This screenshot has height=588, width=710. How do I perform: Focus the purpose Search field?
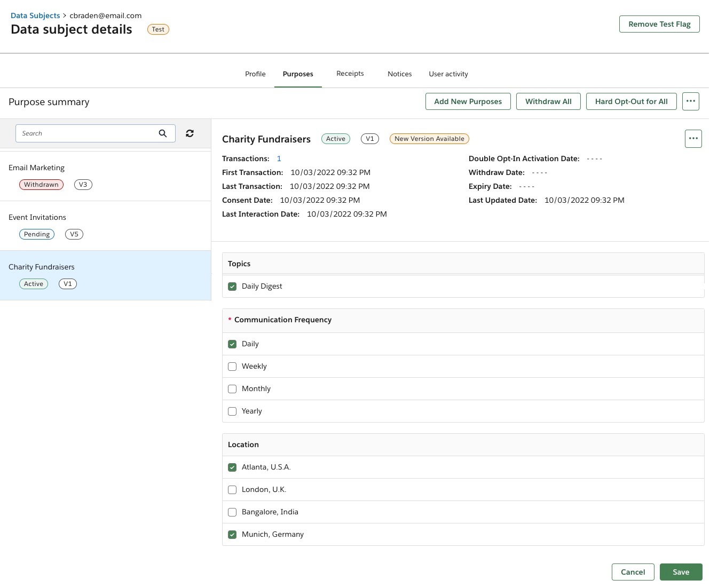[x=85, y=133]
